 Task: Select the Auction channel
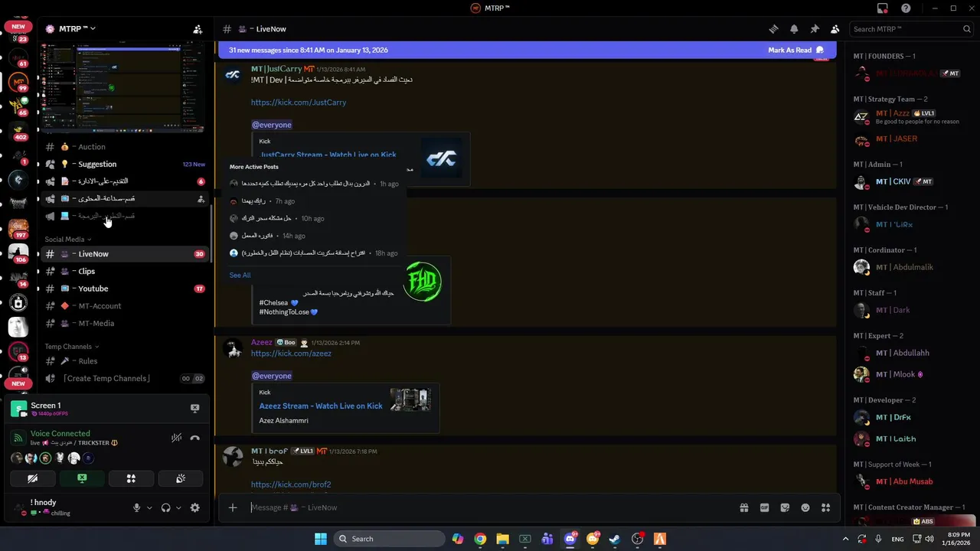click(x=125, y=147)
